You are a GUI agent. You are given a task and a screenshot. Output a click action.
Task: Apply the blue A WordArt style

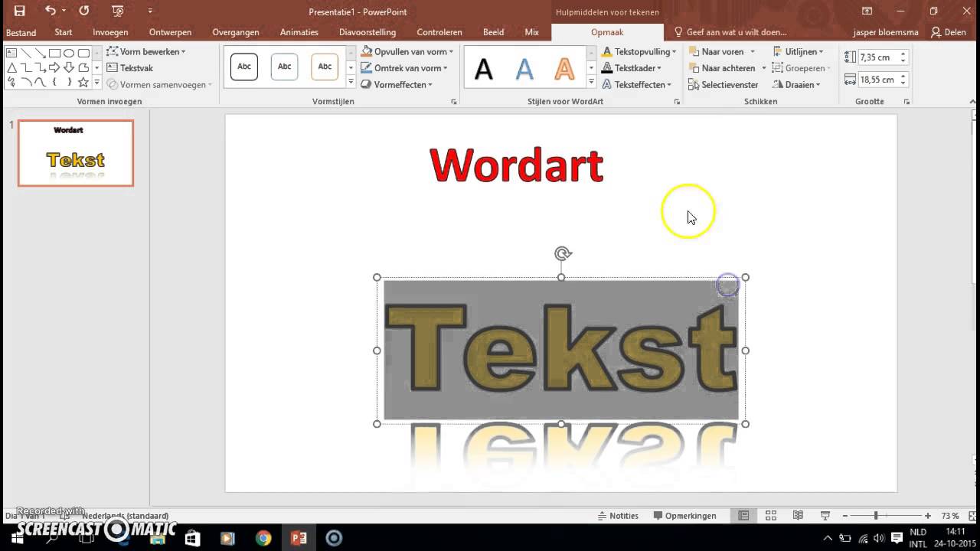(x=524, y=68)
